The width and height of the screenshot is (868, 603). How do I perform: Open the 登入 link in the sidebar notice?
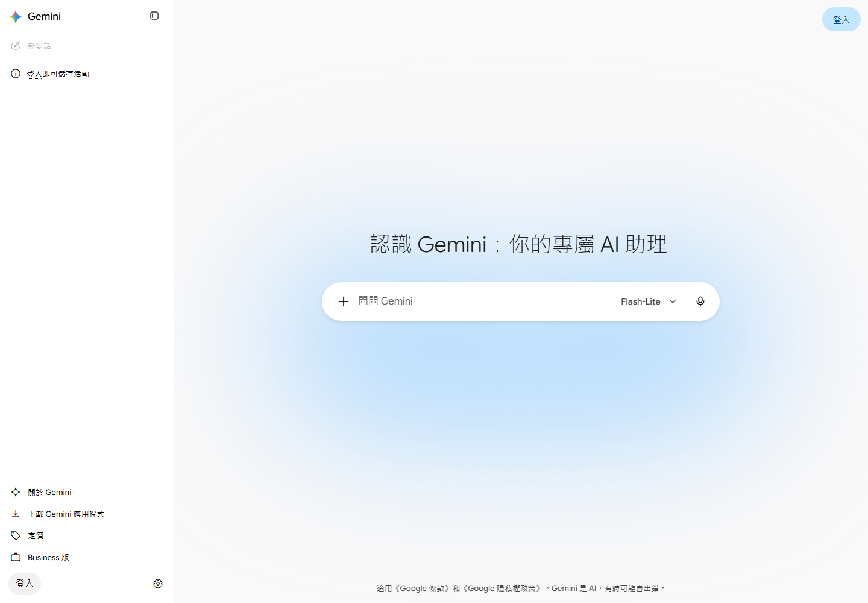point(34,74)
